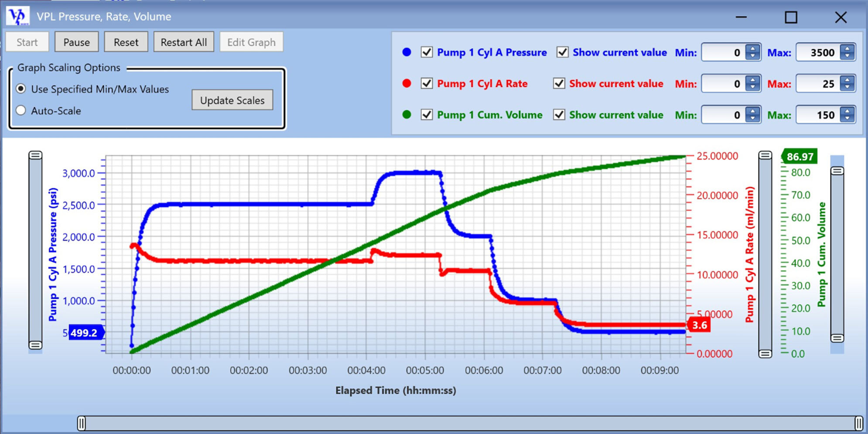Click the left handle of the time range slider
Viewport: 868px width, 434px height.
(82, 423)
